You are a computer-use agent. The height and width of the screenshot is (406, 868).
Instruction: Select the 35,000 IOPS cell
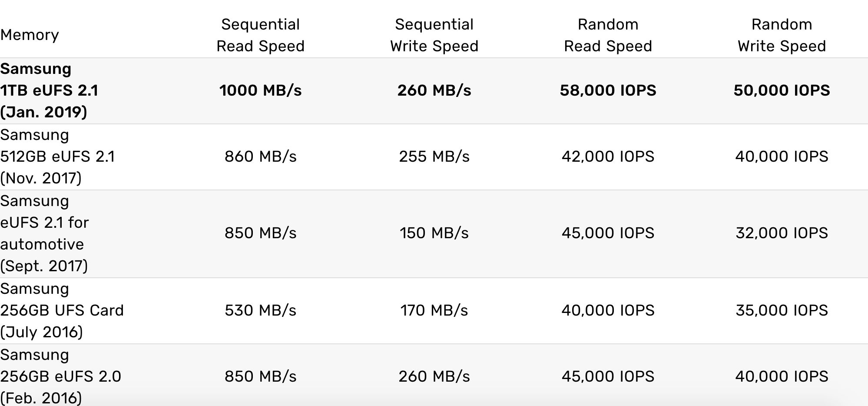pyautogui.click(x=782, y=310)
